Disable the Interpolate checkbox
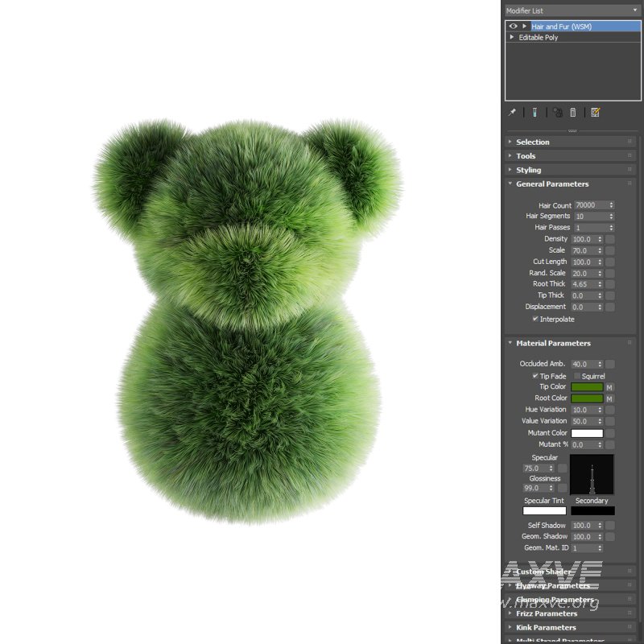The height and width of the screenshot is (644, 644). pos(535,319)
